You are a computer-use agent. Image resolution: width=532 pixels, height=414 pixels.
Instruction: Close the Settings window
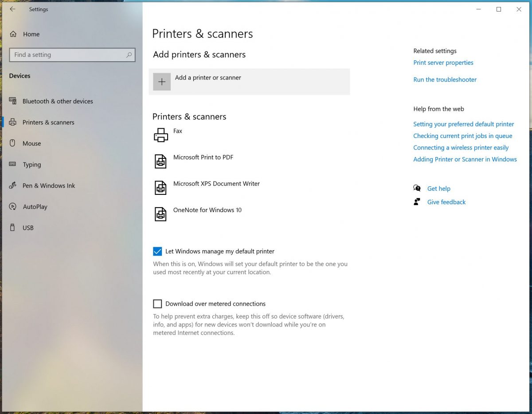[519, 9]
